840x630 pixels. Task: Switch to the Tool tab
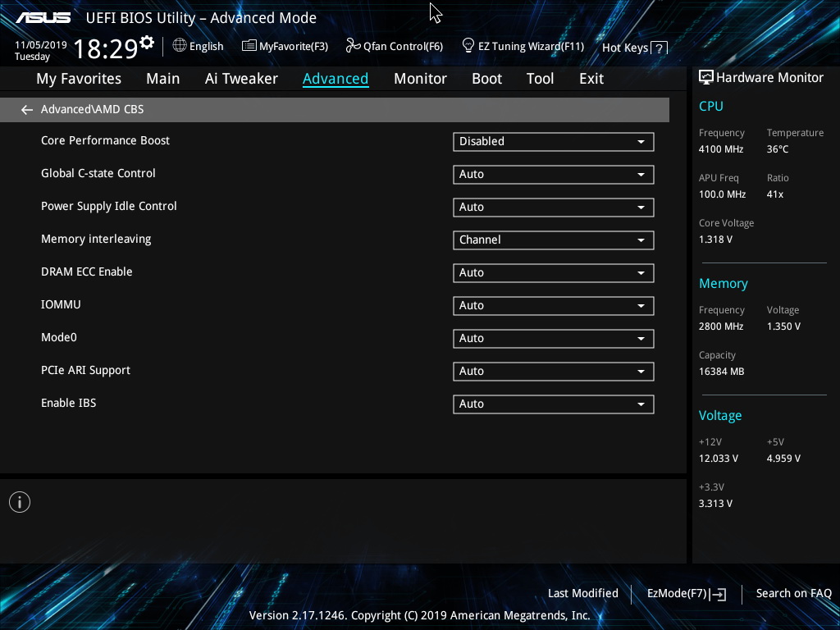(x=540, y=79)
